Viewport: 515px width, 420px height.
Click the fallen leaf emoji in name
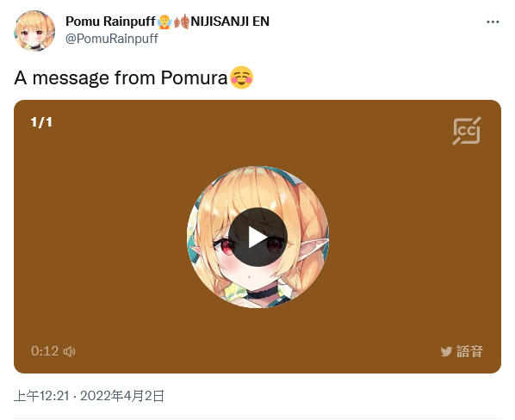tap(182, 22)
